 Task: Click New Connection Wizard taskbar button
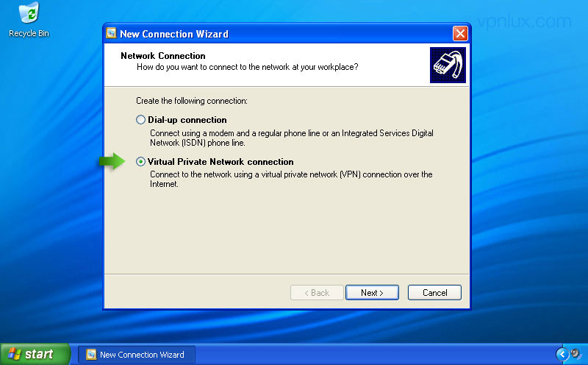[x=137, y=355]
